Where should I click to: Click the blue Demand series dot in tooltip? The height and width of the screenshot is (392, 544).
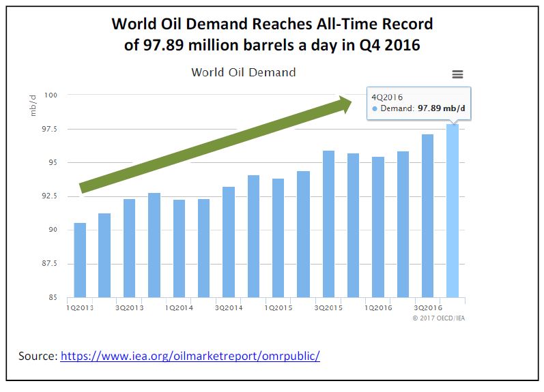[x=375, y=109]
